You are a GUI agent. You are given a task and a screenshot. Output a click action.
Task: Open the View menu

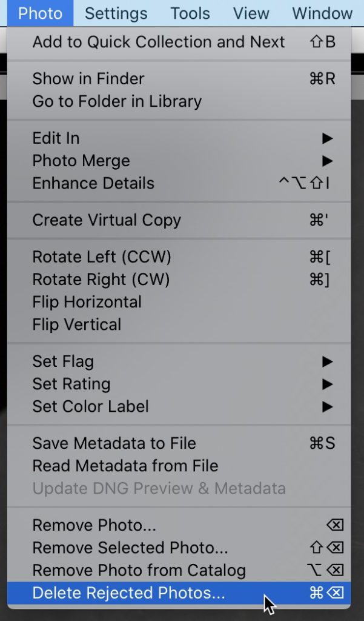pos(251,13)
